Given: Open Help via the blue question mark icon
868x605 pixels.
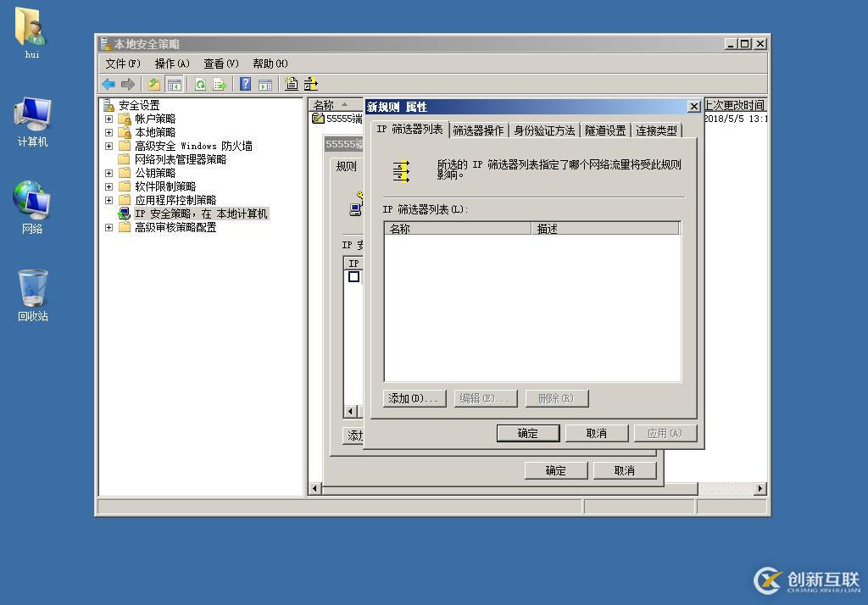Looking at the screenshot, I should pyautogui.click(x=246, y=84).
